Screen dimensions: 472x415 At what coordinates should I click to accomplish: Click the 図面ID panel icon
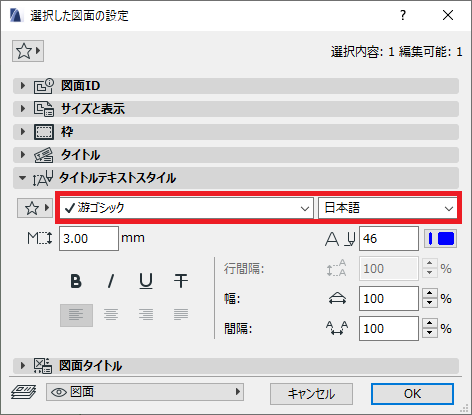click(x=43, y=86)
